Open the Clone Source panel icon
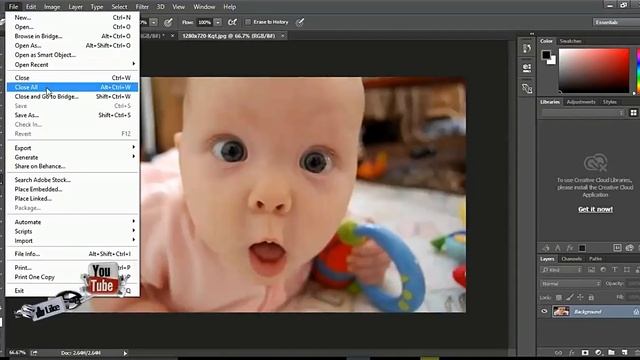Image resolution: width=640 pixels, height=360 pixels. (x=527, y=88)
